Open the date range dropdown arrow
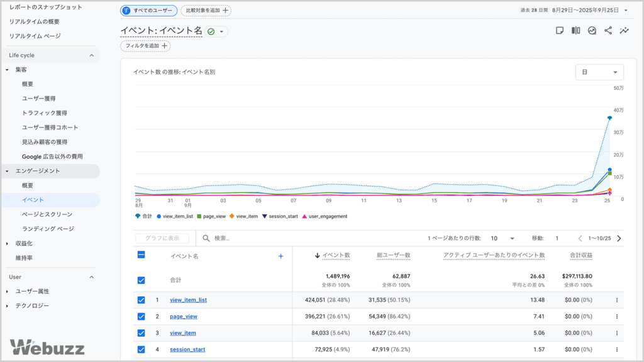644x362 pixels. pos(626,11)
